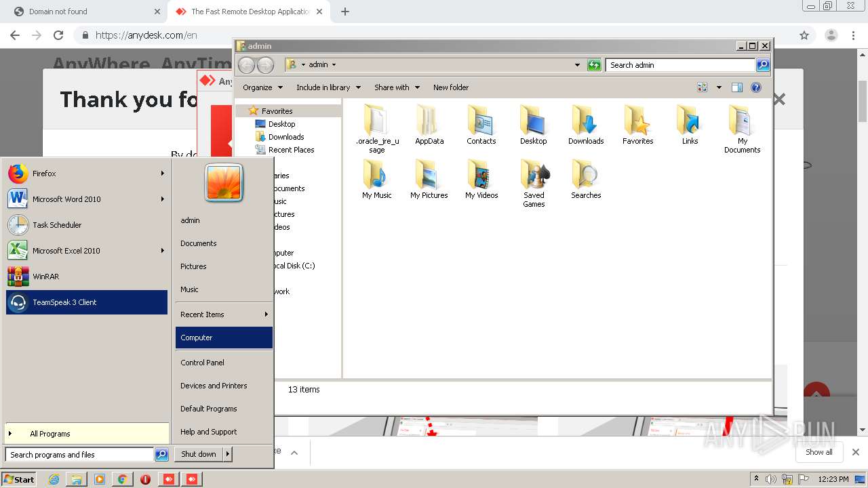Click the Explorer search magnifier button
Screen dimensions: 868x488
[x=763, y=65]
